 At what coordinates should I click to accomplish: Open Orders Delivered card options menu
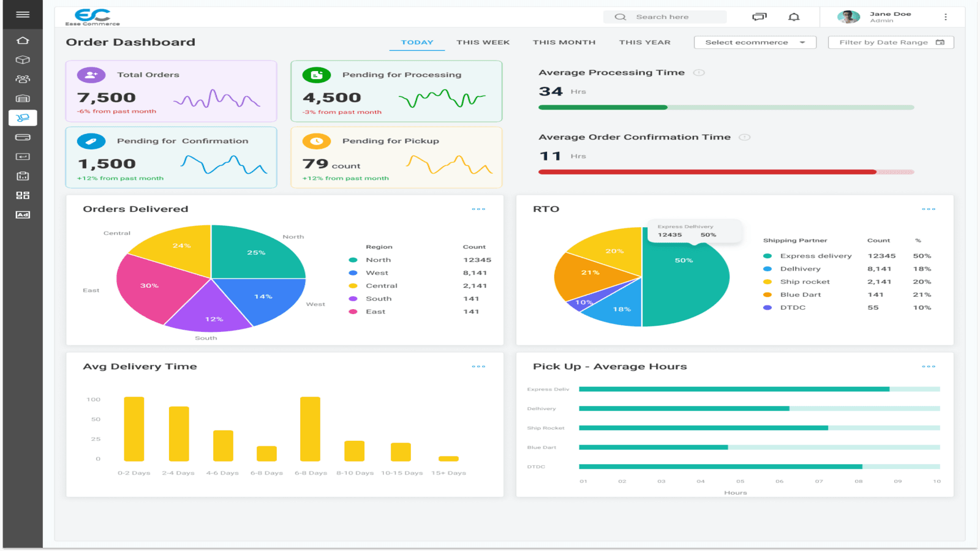(478, 209)
